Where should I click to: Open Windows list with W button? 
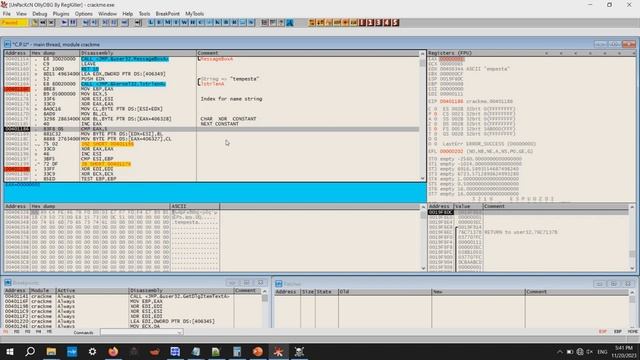coord(184,23)
